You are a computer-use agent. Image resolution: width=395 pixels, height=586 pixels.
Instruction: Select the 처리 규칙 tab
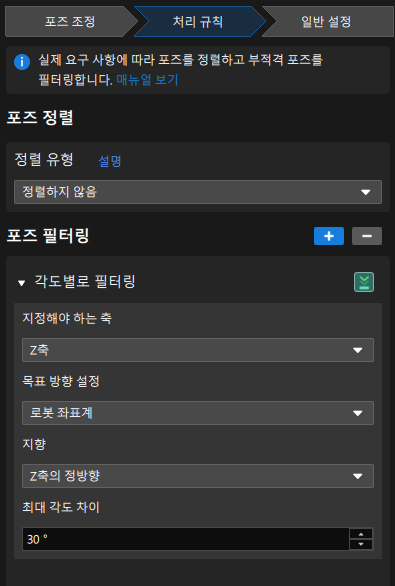tap(198, 21)
